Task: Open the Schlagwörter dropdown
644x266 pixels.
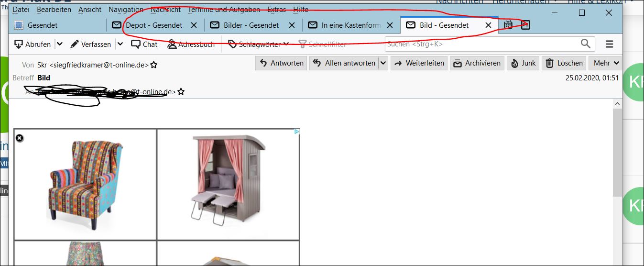Action: pos(258,44)
